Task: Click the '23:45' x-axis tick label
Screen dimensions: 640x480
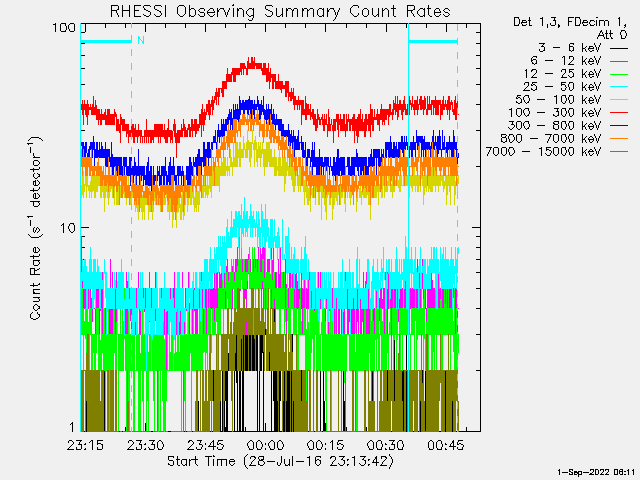Action: 205,445
